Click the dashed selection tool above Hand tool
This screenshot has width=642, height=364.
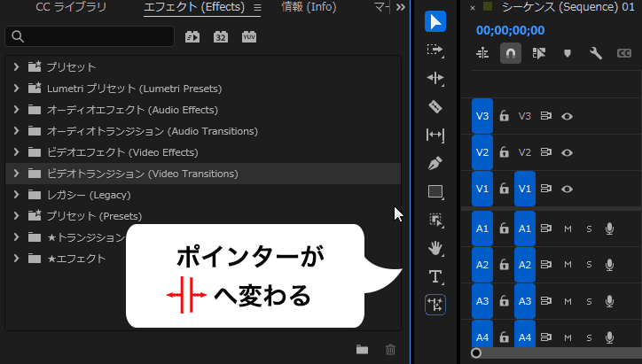[435, 220]
